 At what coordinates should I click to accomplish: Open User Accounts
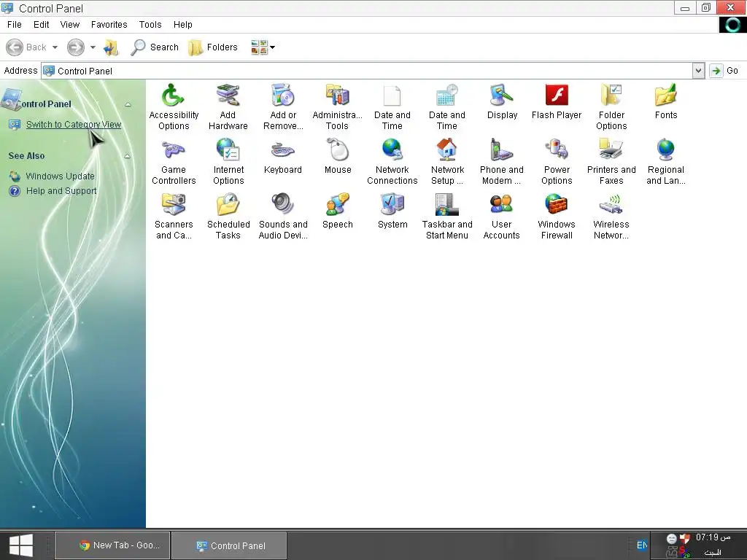click(502, 216)
